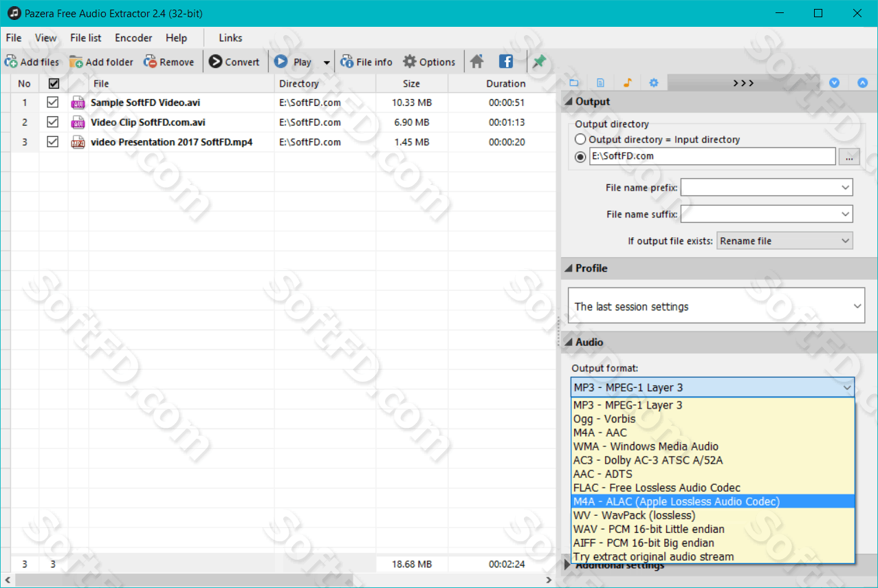Switch to the document icon panel tab
The image size is (878, 588).
tap(601, 83)
